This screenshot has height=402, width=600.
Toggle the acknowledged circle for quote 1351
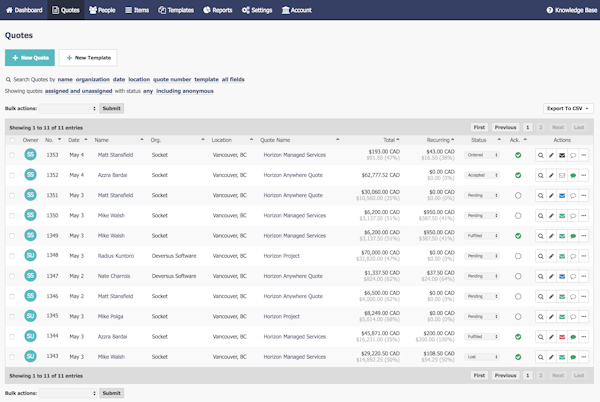click(x=518, y=195)
